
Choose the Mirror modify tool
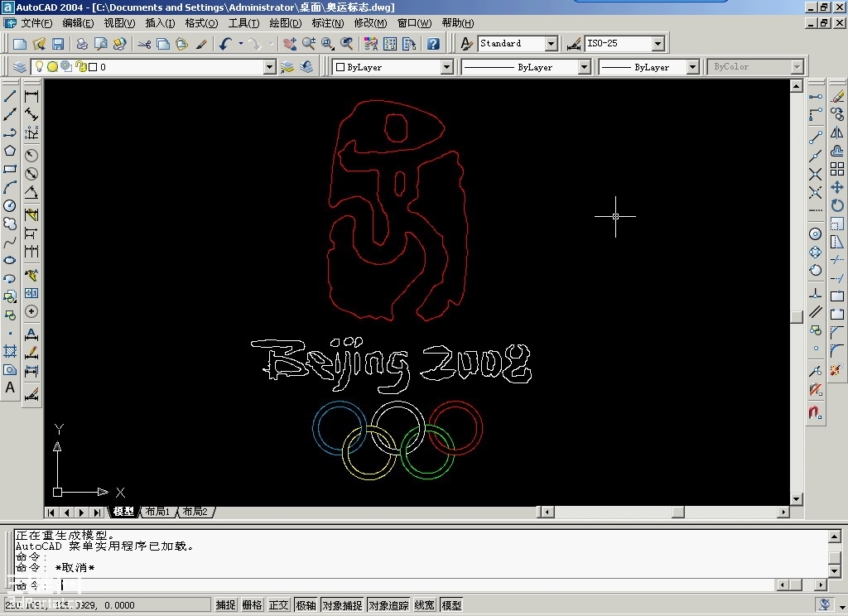pyautogui.click(x=837, y=133)
